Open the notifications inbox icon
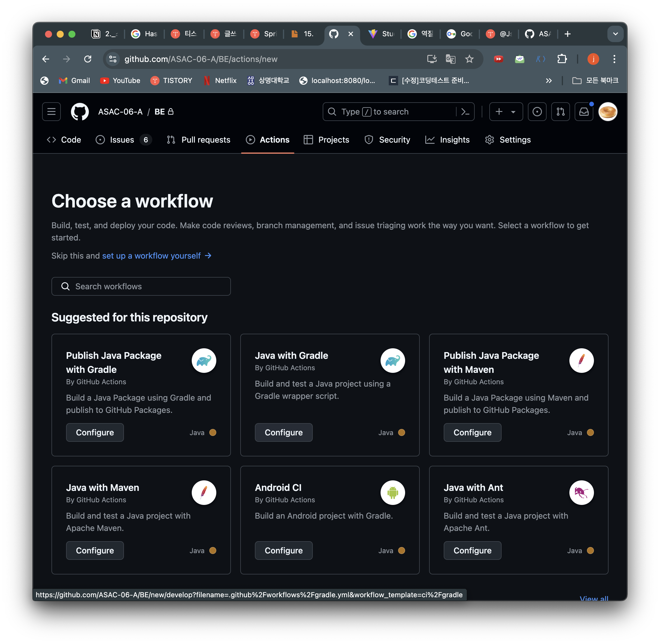The image size is (660, 644). (584, 112)
